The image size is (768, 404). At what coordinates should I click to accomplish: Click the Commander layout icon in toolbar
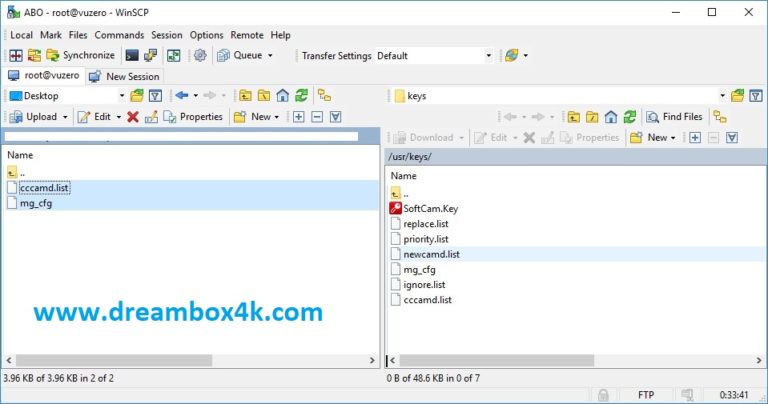coord(16,55)
